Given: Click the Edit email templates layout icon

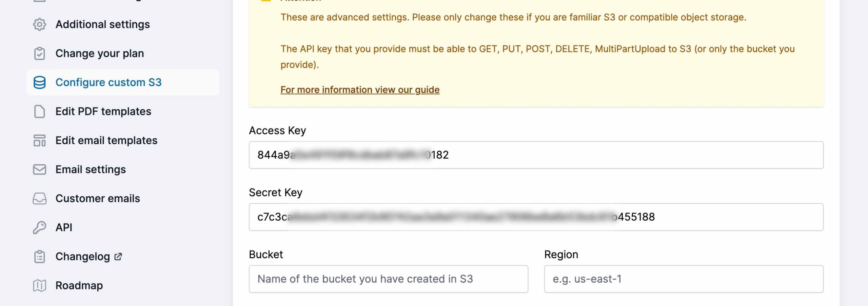Looking at the screenshot, I should 40,140.
